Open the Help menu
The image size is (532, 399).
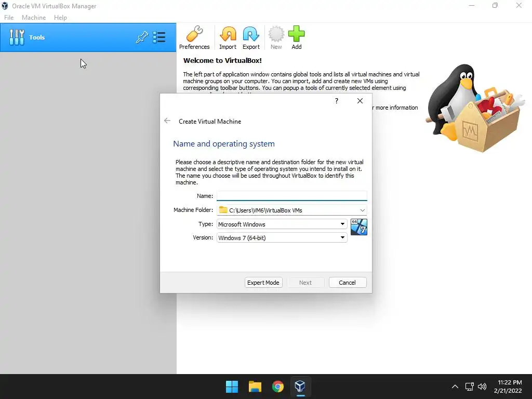(x=60, y=17)
